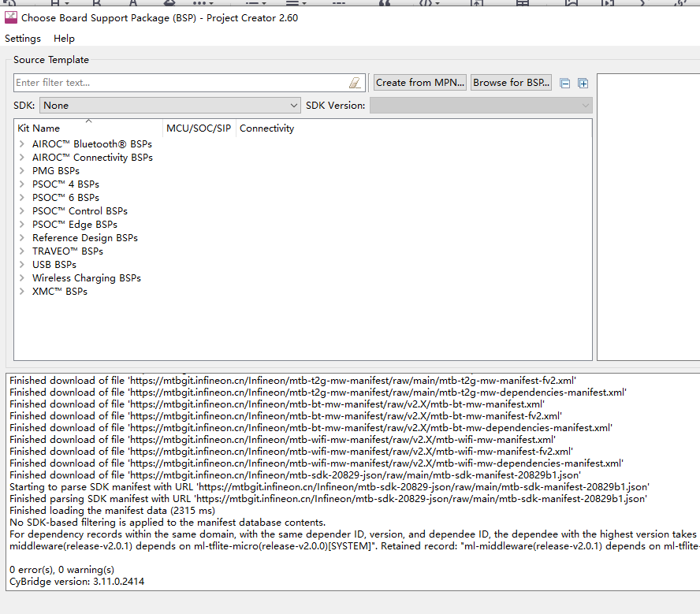The width and height of the screenshot is (700, 614).
Task: Click the 'No SDK-based filtering is applied' log line
Action: click(x=167, y=523)
